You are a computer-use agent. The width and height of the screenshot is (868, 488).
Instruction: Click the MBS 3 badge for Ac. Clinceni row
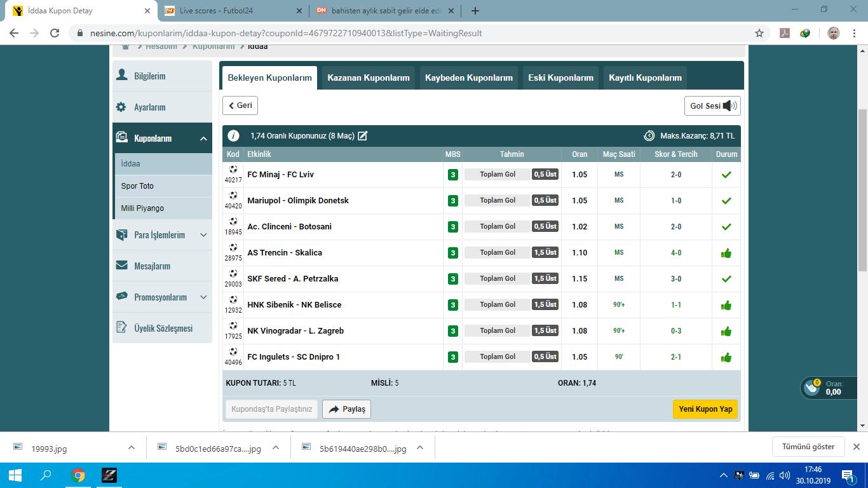coord(452,227)
